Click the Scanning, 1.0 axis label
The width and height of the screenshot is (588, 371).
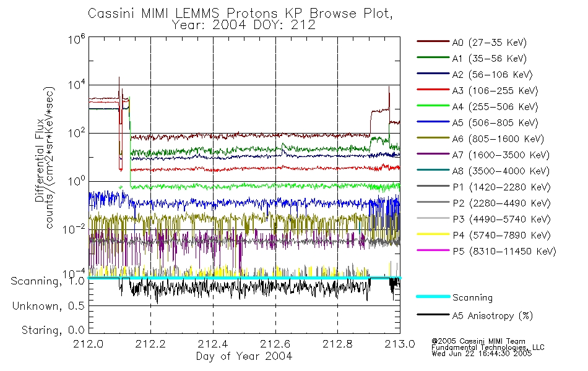[48, 281]
